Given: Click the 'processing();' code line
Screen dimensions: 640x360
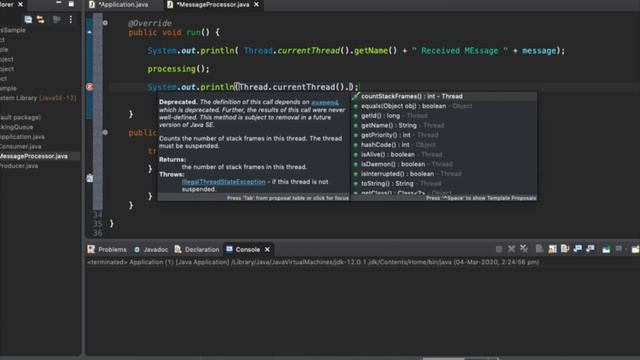Looking at the screenshot, I should click(x=178, y=69).
